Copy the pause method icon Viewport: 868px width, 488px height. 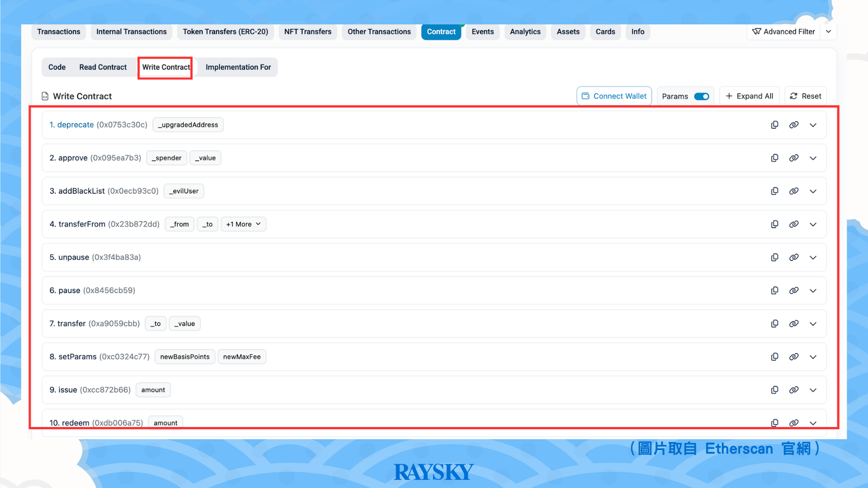[x=774, y=291]
